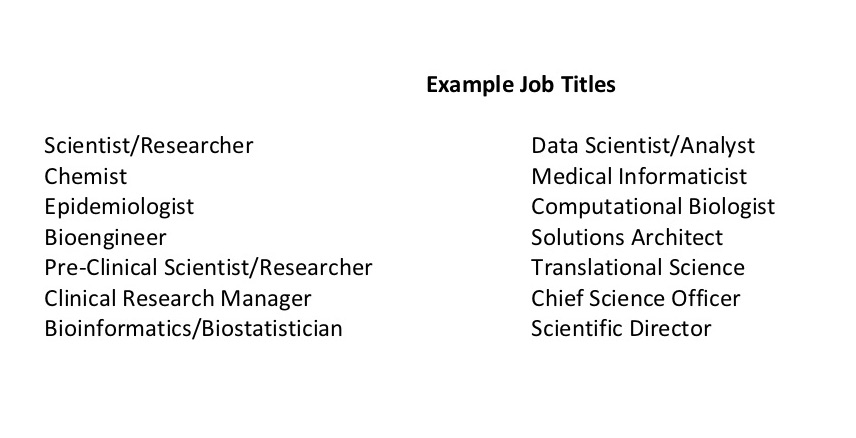Click the word "Architect" after Solutions

pos(677,238)
